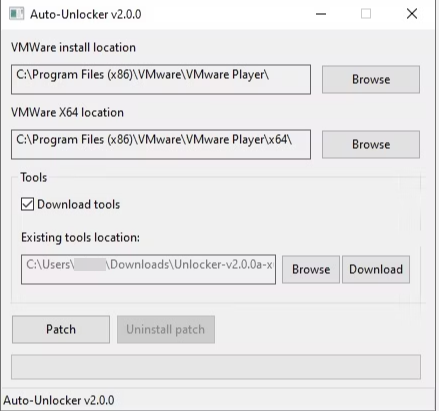The width and height of the screenshot is (439, 411).
Task: Click the empty progress bar at bottom
Action: point(216,367)
